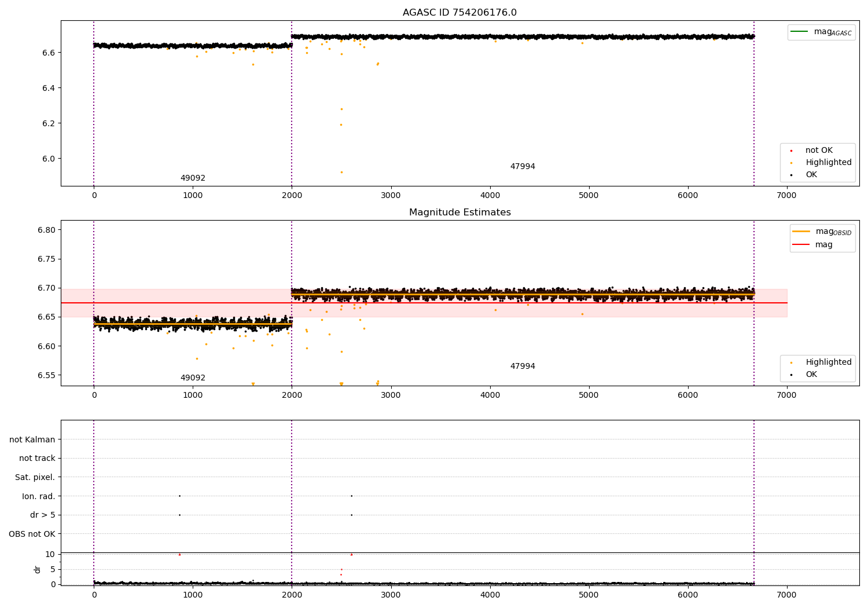Select the mag OBSID legend entry
Image resolution: width=868 pixels, height=608 pixels.
pos(822,232)
